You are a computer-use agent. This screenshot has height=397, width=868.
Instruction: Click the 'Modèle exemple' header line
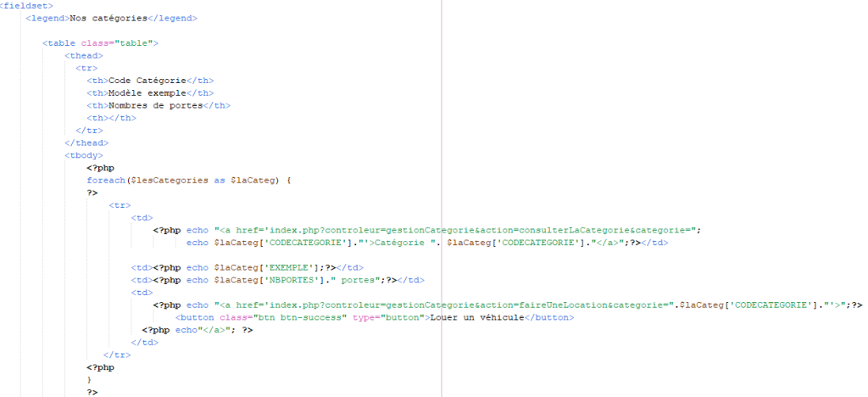[150, 93]
